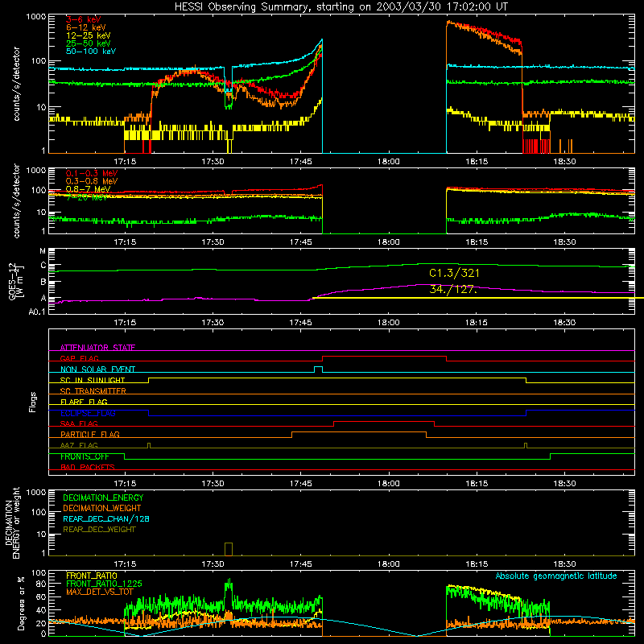Click the 0.1-0.3 MeV legend label
Image resolution: width=644 pixels, height=644 pixels.
92,173
